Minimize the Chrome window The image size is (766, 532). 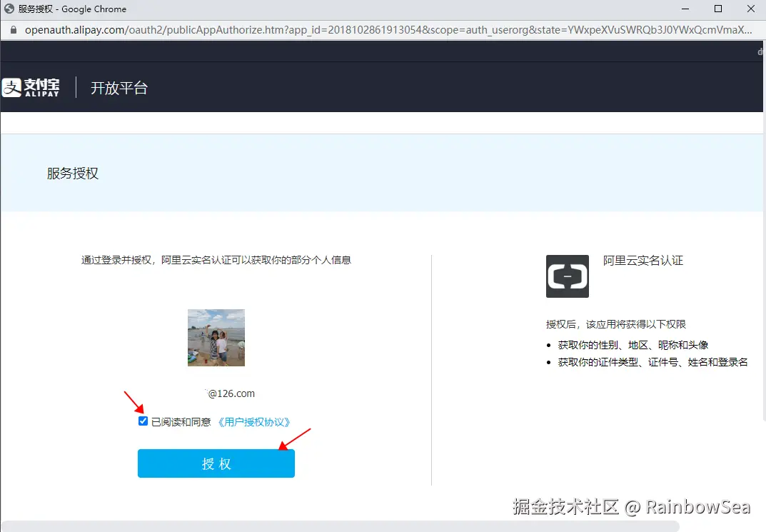point(685,9)
